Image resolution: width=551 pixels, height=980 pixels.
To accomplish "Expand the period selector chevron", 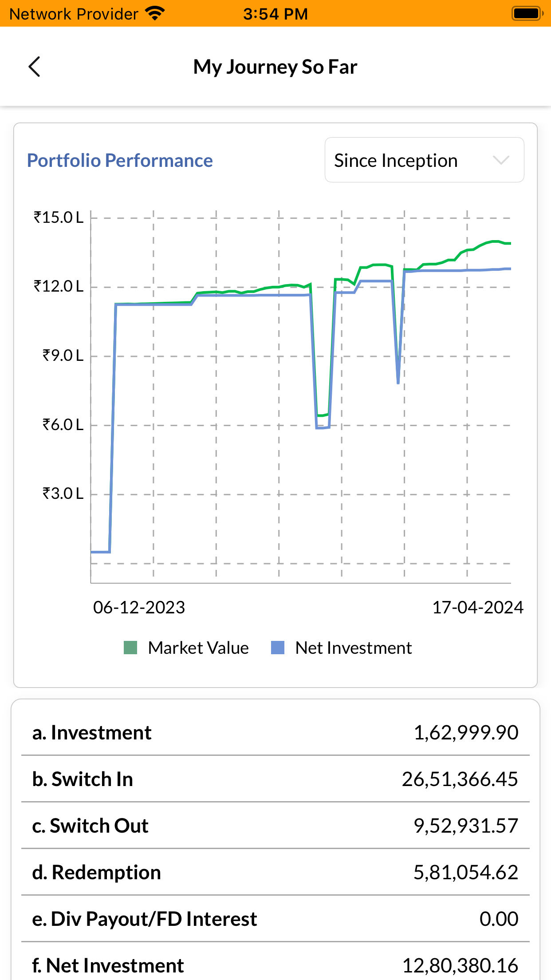I will pos(501,160).
